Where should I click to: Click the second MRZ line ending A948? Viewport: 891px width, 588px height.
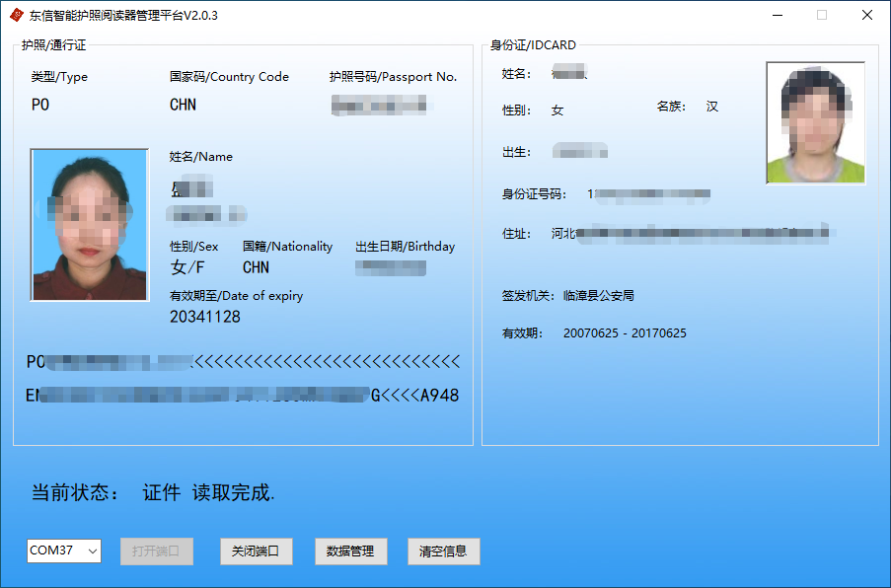pyautogui.click(x=243, y=394)
